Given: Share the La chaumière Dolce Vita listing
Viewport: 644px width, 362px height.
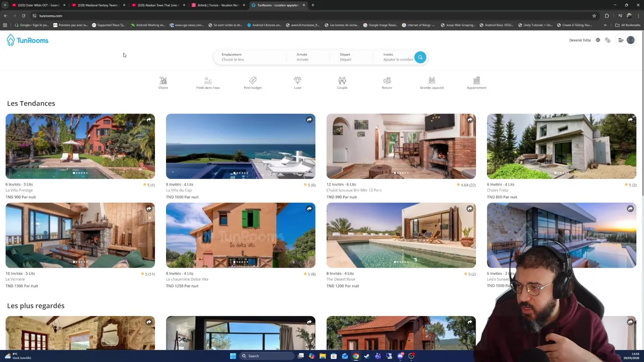Looking at the screenshot, I should pos(309,209).
